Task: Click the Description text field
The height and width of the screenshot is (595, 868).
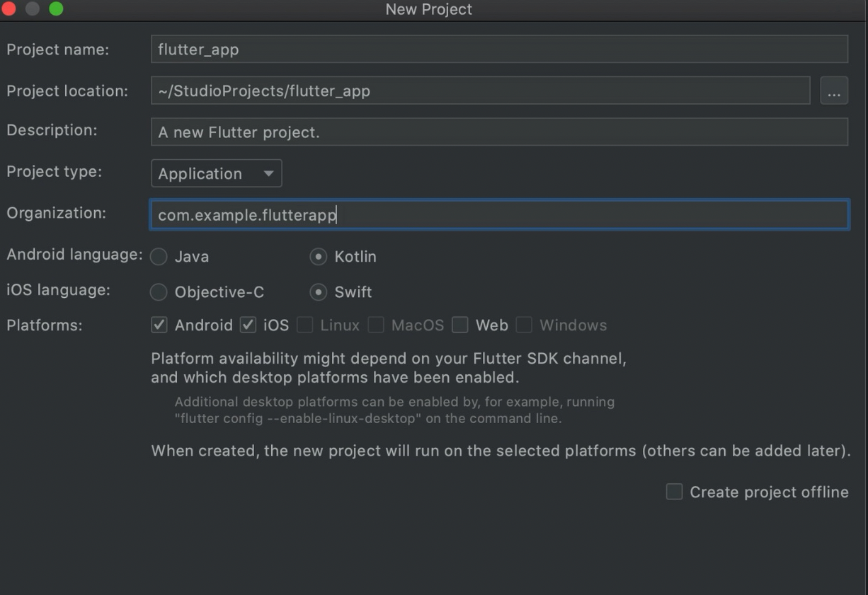Action: point(499,132)
